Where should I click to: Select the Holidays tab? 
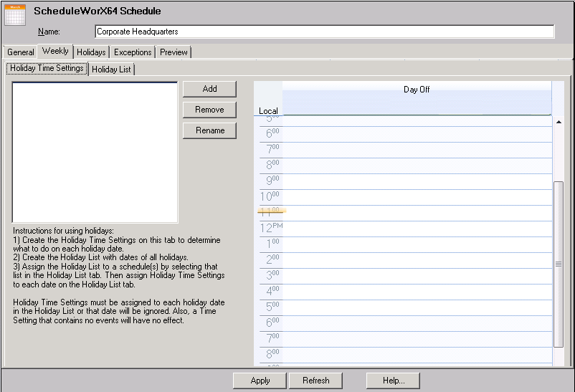point(91,52)
